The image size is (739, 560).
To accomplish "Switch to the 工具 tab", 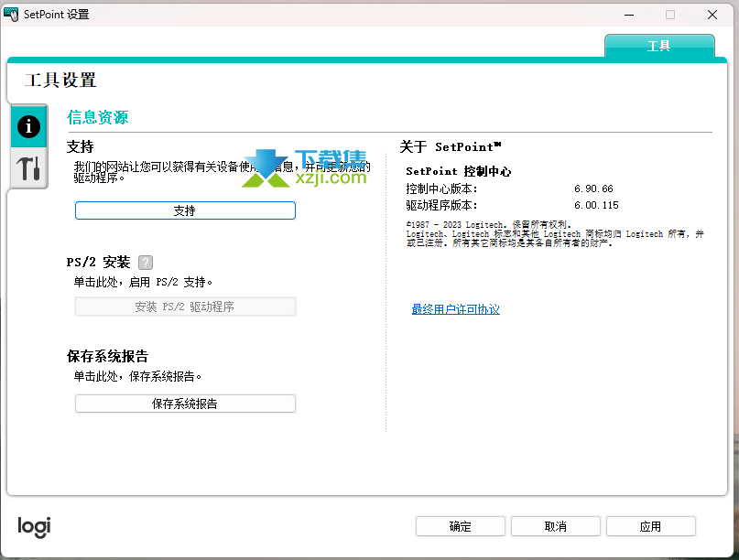I will tap(659, 46).
